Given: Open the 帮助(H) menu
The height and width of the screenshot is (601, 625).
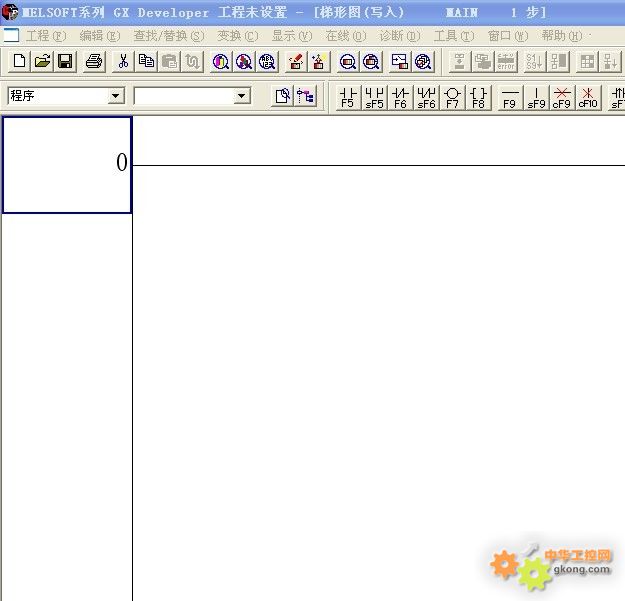Looking at the screenshot, I should [562, 36].
